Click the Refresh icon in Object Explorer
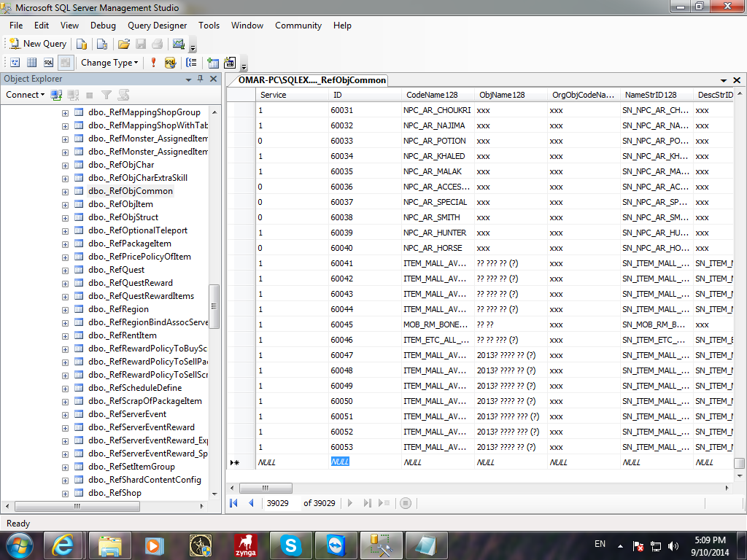 123,95
